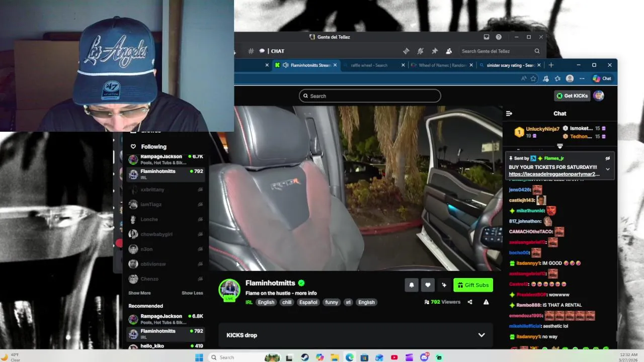Show Discord member list icon

[449, 51]
